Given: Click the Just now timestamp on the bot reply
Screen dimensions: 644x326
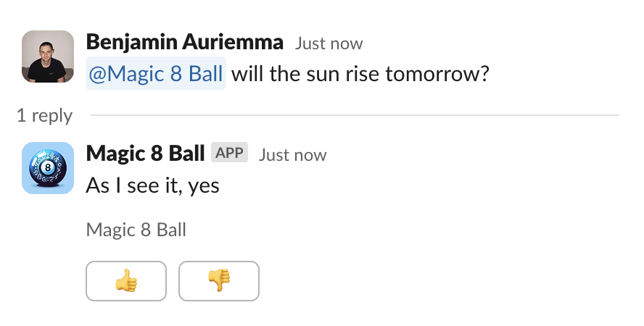Looking at the screenshot, I should 292,155.
